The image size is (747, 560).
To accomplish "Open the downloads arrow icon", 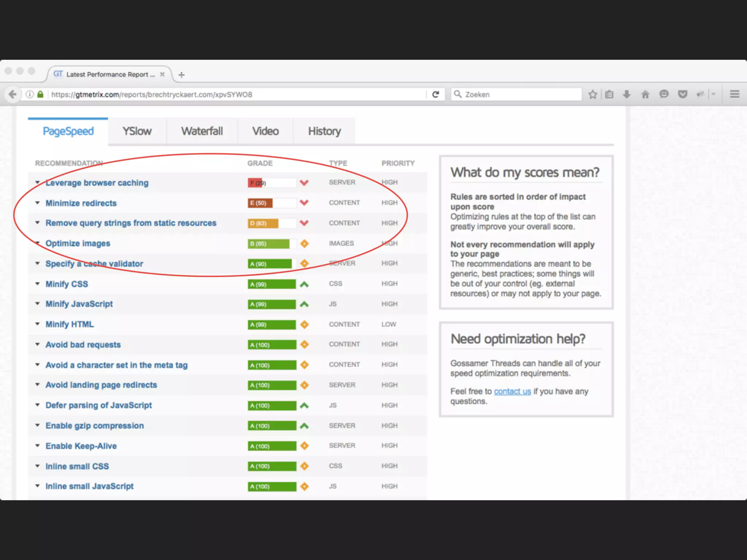I will pos(627,94).
